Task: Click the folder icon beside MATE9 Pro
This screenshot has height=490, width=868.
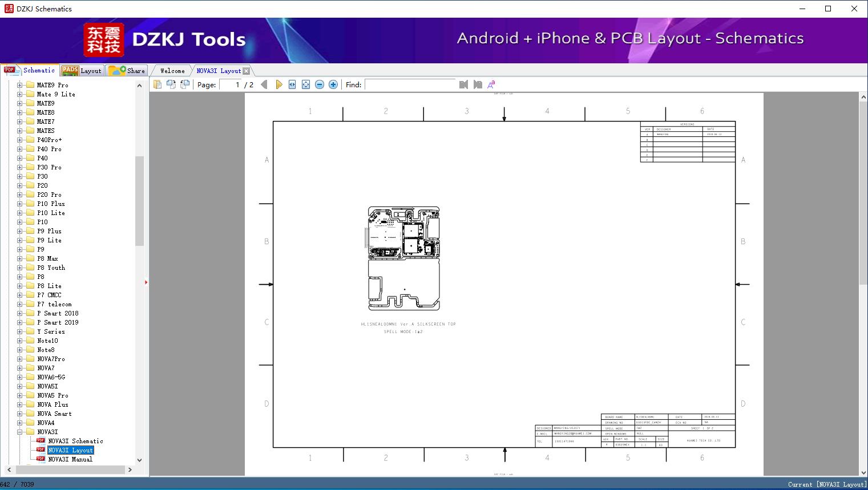Action: [x=30, y=85]
